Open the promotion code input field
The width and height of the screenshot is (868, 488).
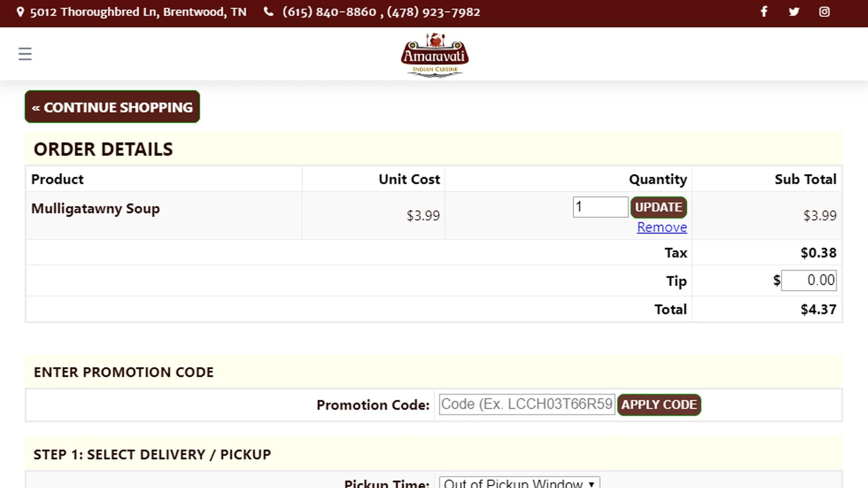[x=526, y=405]
